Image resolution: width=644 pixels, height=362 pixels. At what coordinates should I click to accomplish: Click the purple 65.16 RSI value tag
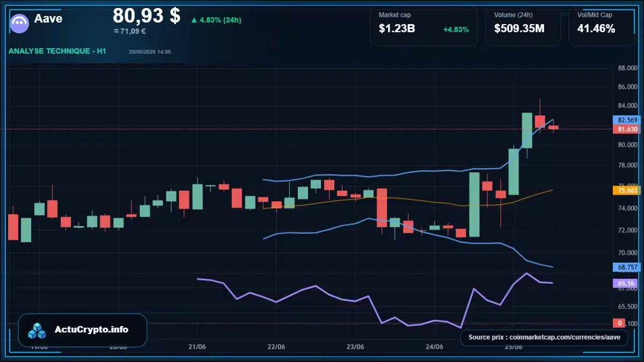click(x=625, y=283)
